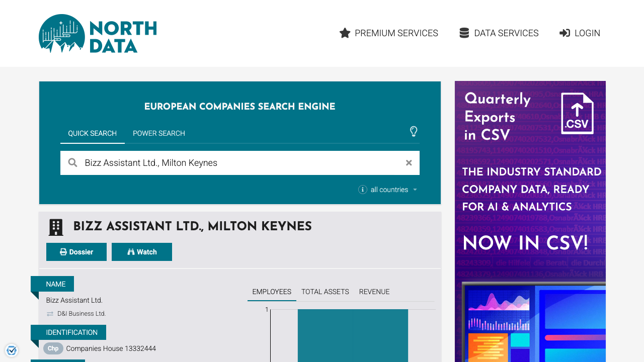This screenshot has height=362, width=644.
Task: Switch to the Power Search tab
Action: click(158, 133)
